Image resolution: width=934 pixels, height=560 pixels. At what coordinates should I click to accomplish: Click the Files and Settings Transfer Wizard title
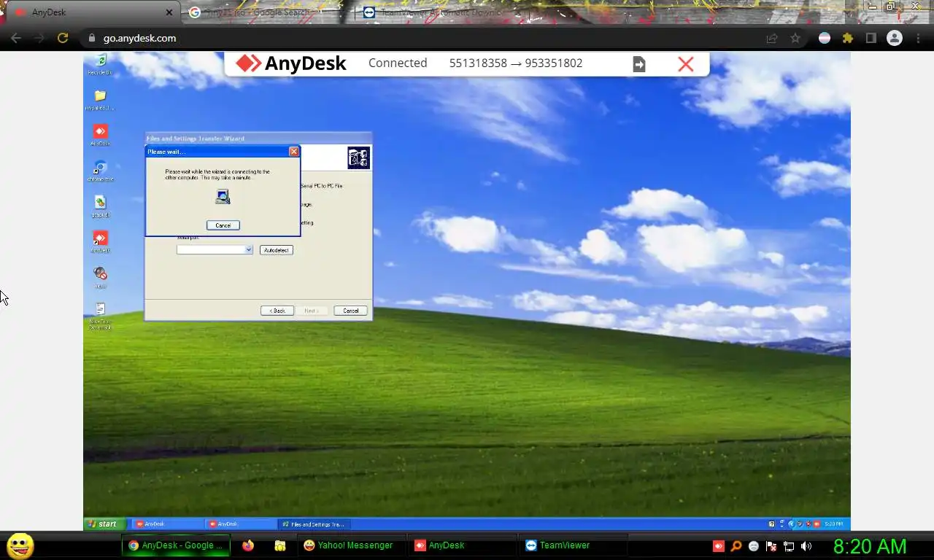click(x=196, y=139)
